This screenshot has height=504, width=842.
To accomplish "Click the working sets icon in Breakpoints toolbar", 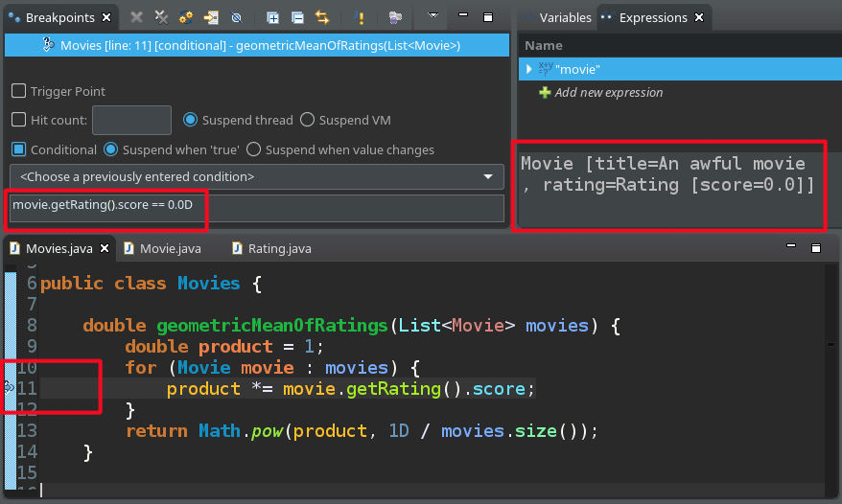I will [395, 17].
